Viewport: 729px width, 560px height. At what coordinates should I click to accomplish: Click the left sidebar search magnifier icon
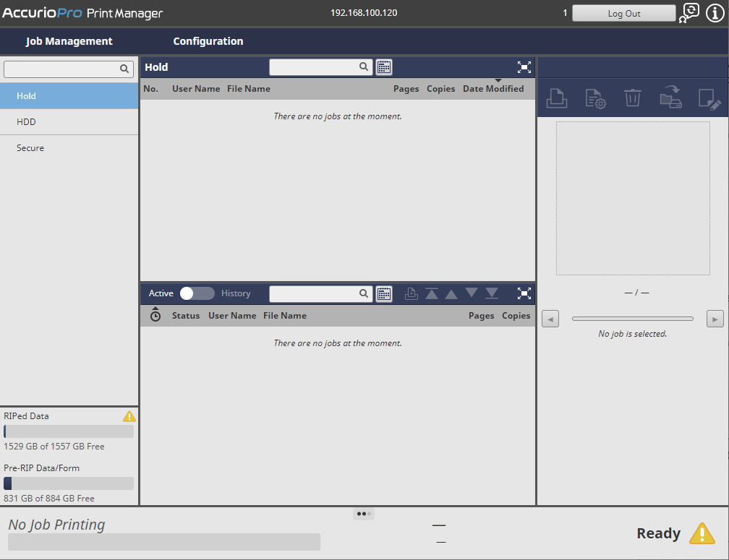pos(124,69)
